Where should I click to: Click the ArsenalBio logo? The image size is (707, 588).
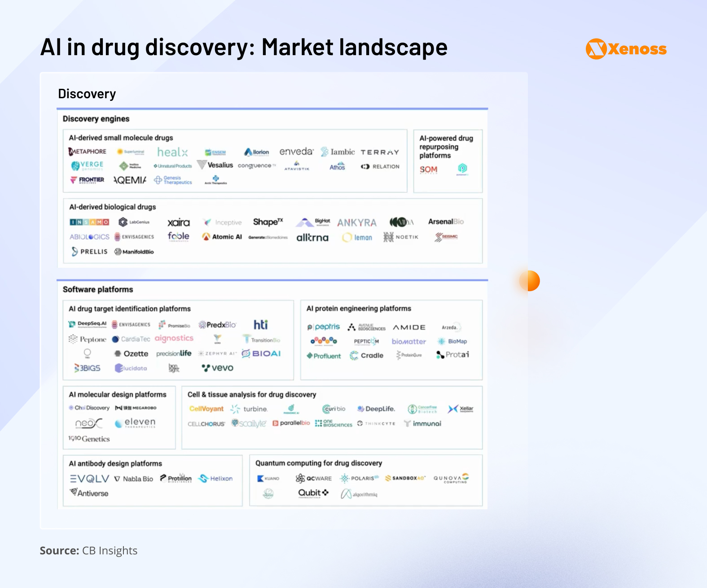(446, 222)
